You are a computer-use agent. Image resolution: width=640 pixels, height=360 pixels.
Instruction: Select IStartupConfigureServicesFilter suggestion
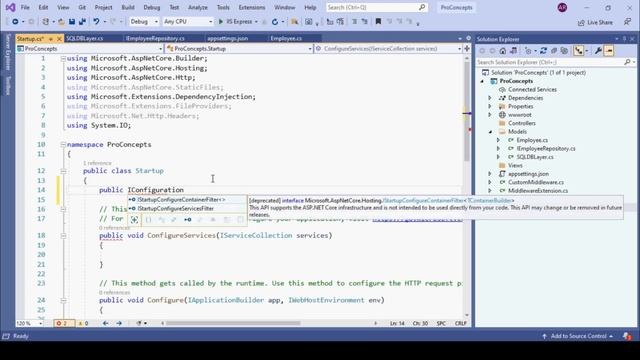(x=187, y=209)
